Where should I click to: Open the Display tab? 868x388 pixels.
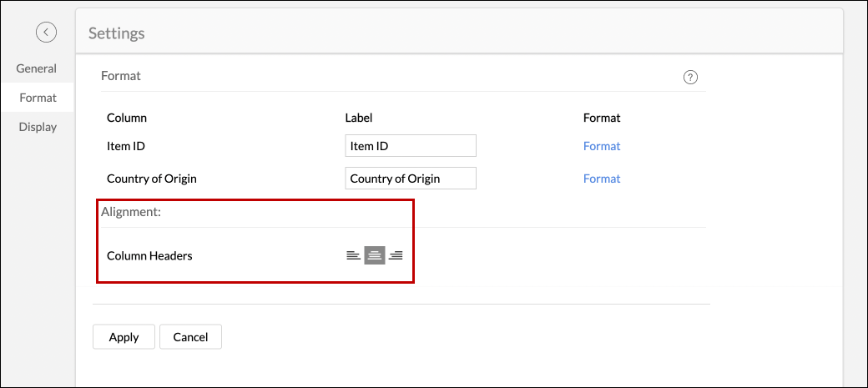pyautogui.click(x=38, y=127)
